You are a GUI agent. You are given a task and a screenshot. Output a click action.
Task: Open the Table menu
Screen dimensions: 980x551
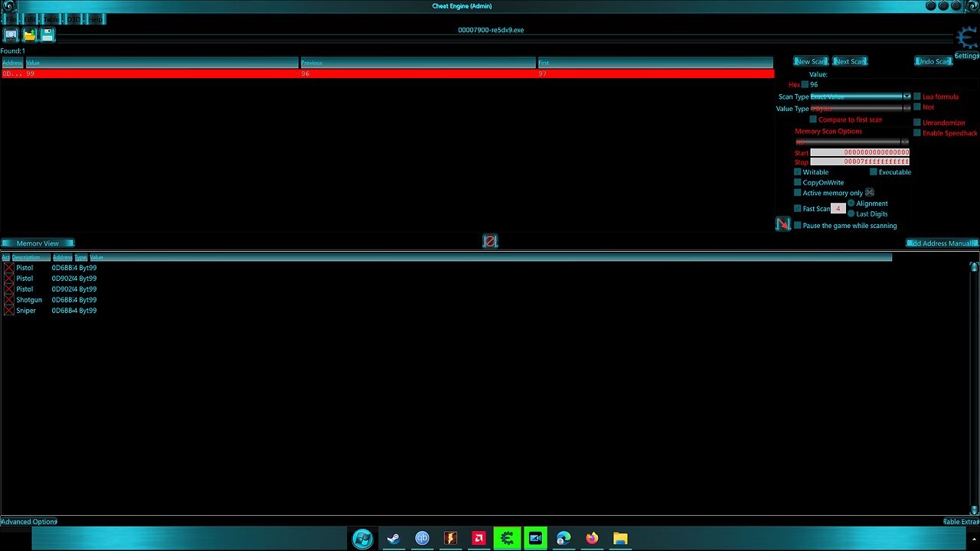point(51,19)
